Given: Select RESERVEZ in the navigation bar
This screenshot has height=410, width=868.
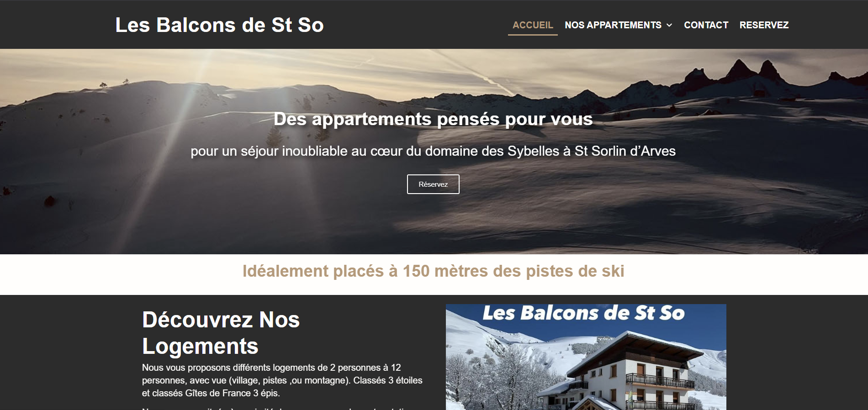Looking at the screenshot, I should pos(764,25).
